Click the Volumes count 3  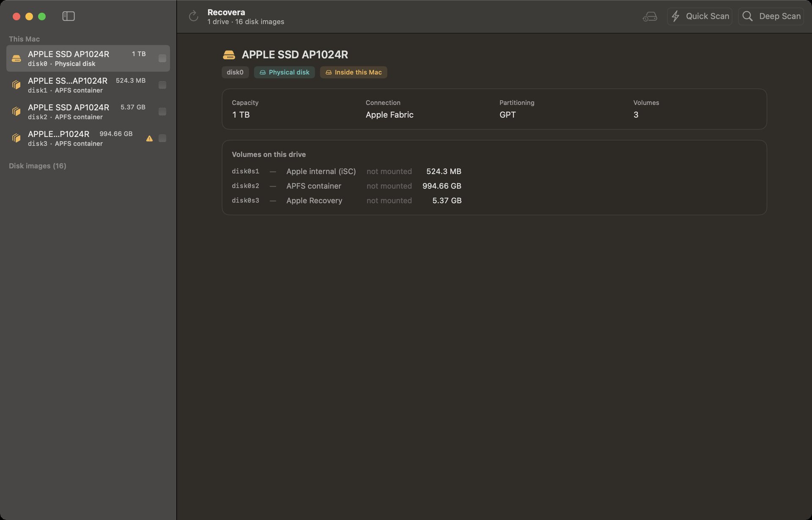pos(636,115)
